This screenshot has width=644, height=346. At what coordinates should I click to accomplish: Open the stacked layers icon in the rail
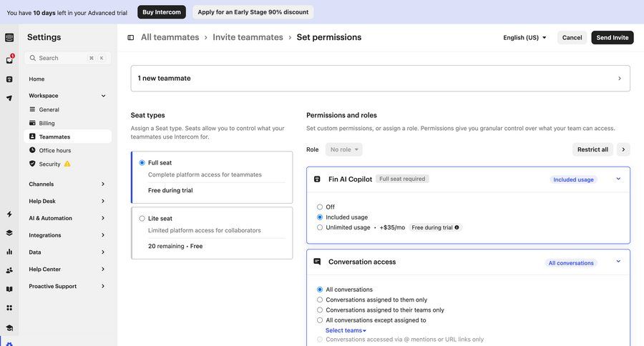coord(9,233)
